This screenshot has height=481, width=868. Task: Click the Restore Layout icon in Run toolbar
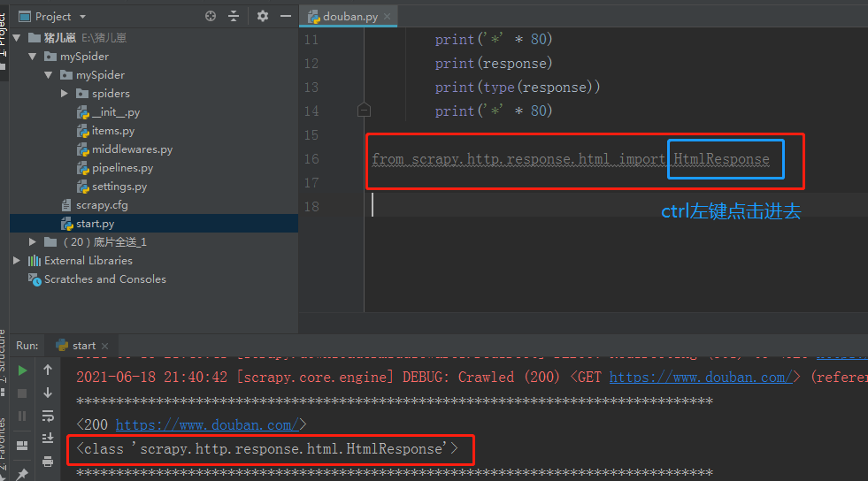pos(22,445)
